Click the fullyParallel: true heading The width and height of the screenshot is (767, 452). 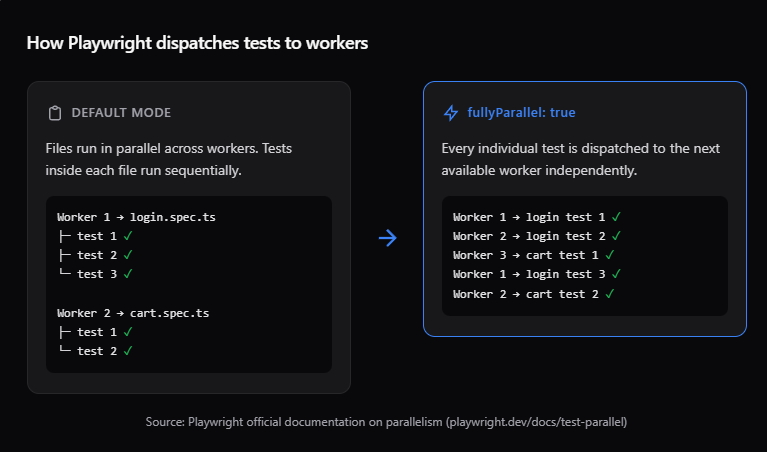pyautogui.click(x=521, y=113)
